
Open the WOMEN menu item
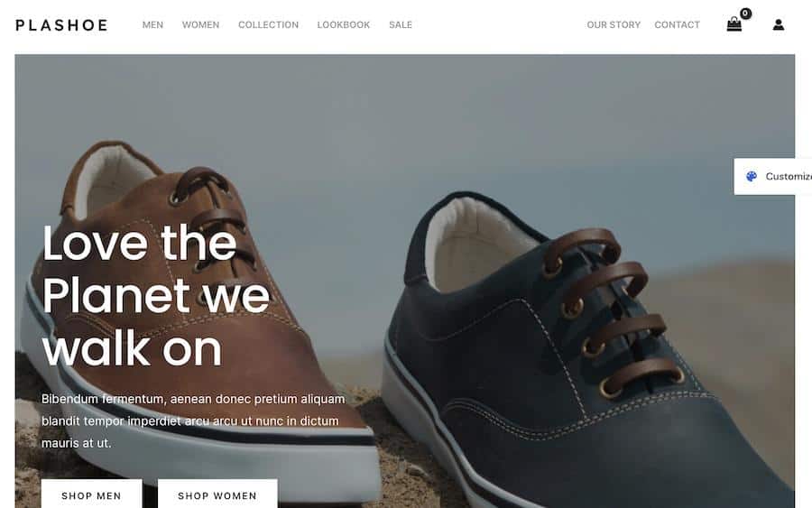click(200, 25)
